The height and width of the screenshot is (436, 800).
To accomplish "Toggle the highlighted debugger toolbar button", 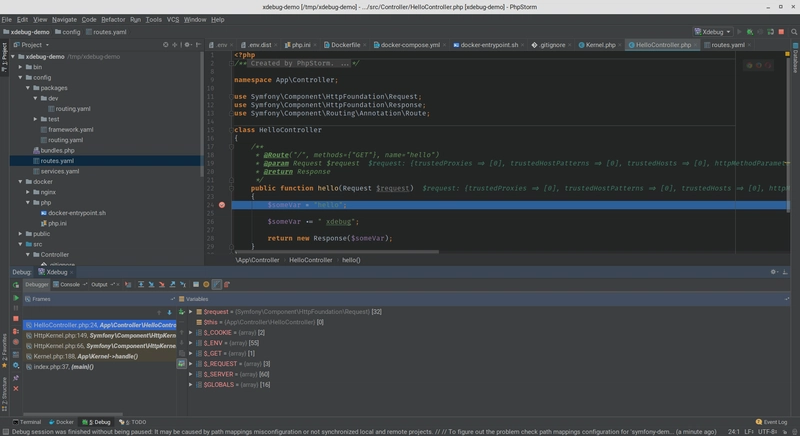I will [217, 285].
